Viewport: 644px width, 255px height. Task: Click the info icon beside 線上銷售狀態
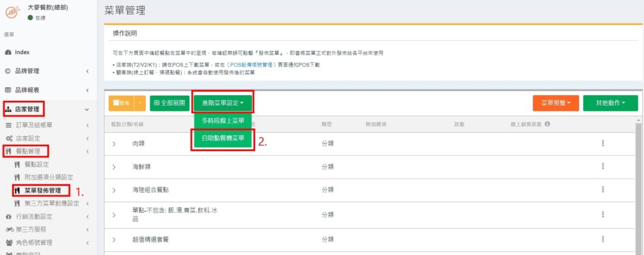coord(547,124)
